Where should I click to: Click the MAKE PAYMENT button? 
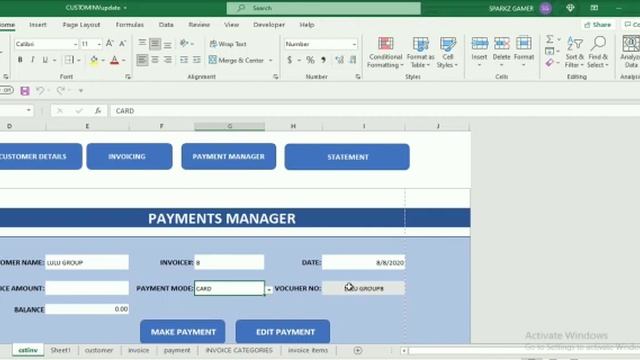pyautogui.click(x=182, y=332)
